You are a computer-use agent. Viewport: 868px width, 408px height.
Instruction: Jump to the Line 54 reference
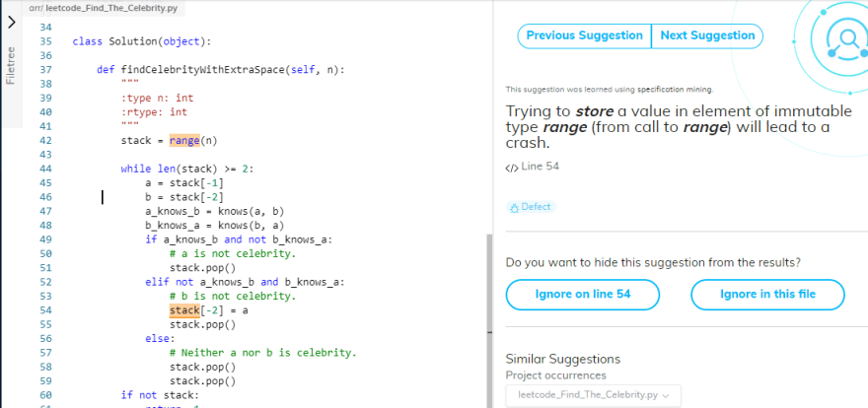click(540, 167)
